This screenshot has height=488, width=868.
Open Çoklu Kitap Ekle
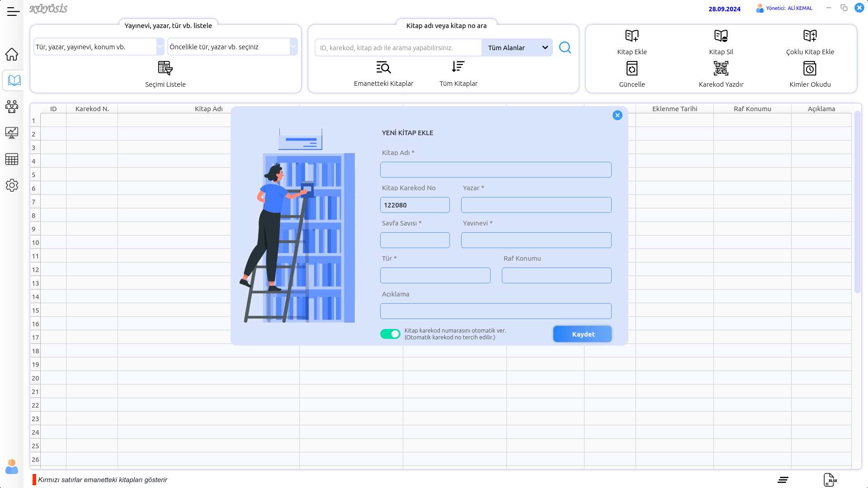coord(810,36)
